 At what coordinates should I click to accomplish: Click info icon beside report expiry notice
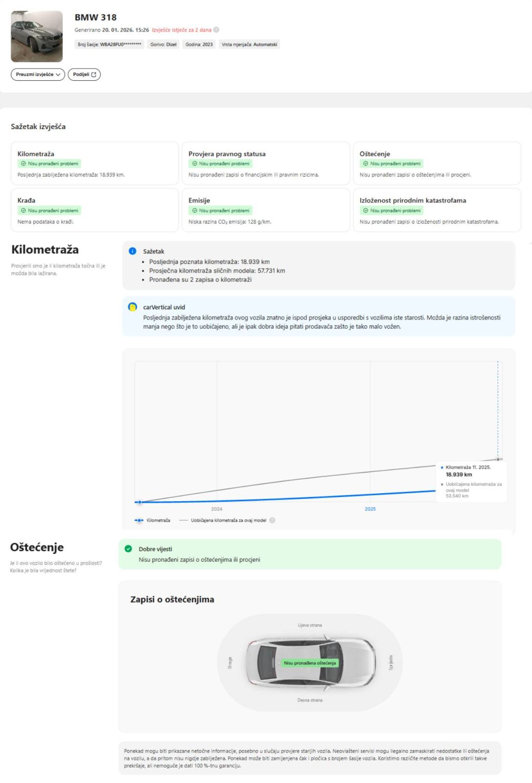216,30
